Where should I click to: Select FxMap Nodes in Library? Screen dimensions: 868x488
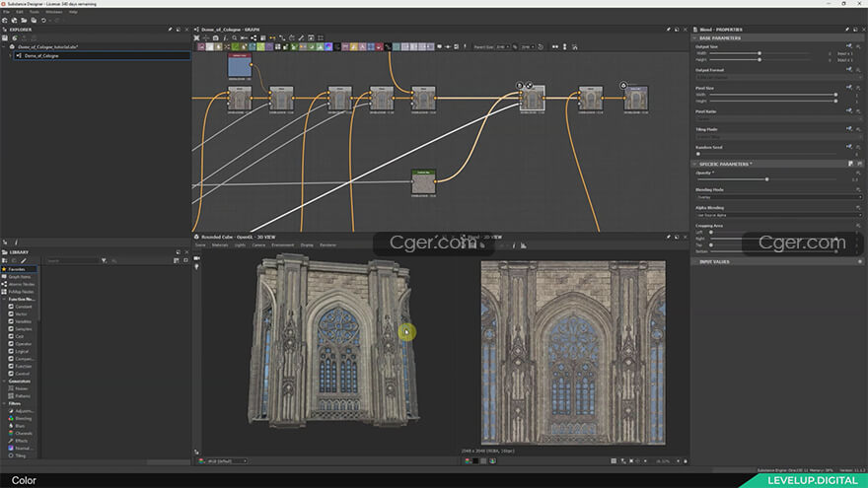19,292
